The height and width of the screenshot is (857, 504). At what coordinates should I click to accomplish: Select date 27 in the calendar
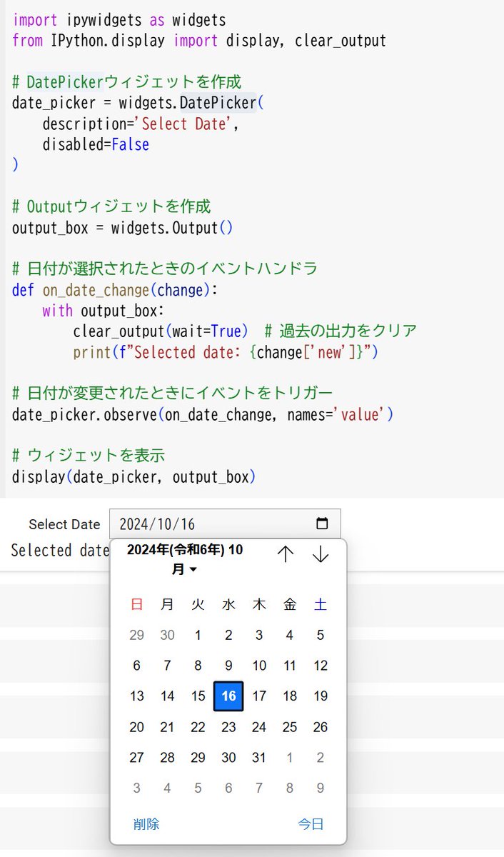pyautogui.click(x=136, y=758)
